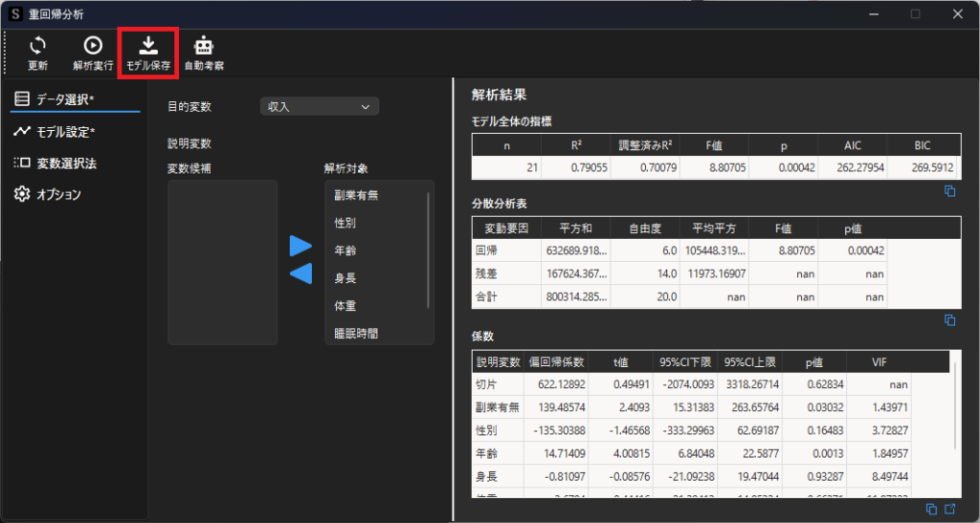Copy the 係数 table via copy icon
This screenshot has height=523, width=980.
point(932,510)
